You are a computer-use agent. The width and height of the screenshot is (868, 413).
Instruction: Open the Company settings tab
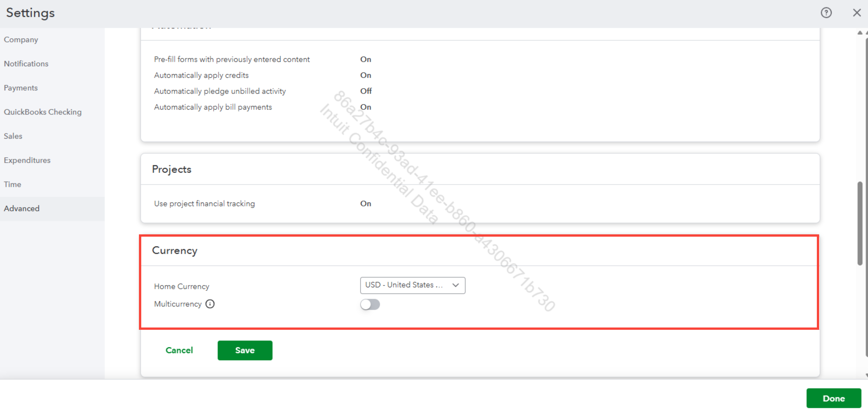pyautogui.click(x=21, y=40)
